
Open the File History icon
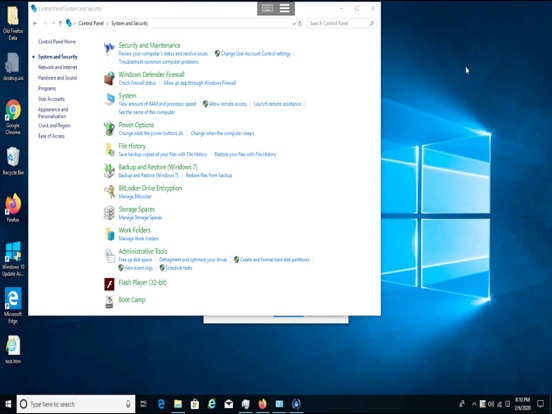(x=109, y=150)
